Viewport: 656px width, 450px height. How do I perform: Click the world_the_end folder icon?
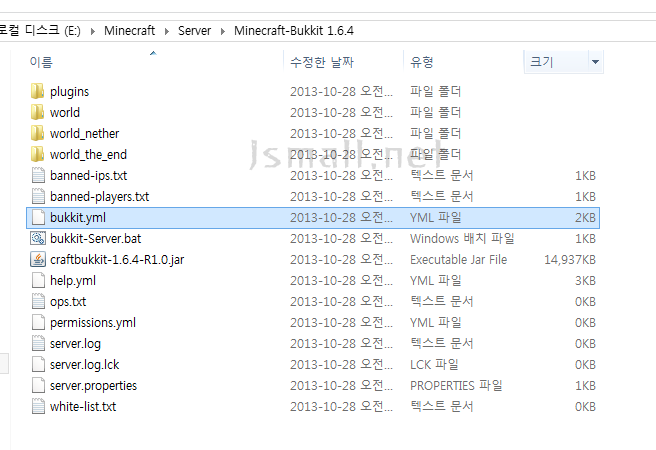pyautogui.click(x=38, y=154)
